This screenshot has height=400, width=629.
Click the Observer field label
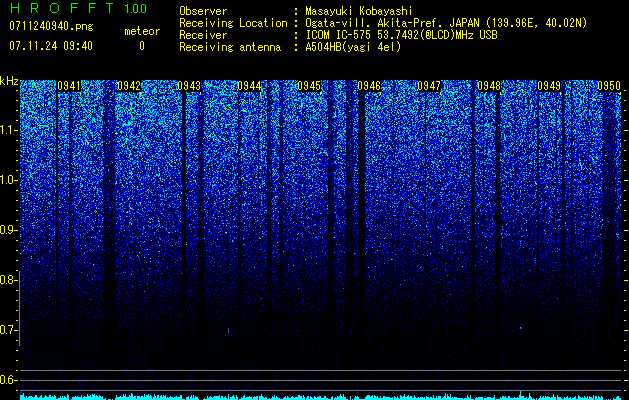coord(203,11)
